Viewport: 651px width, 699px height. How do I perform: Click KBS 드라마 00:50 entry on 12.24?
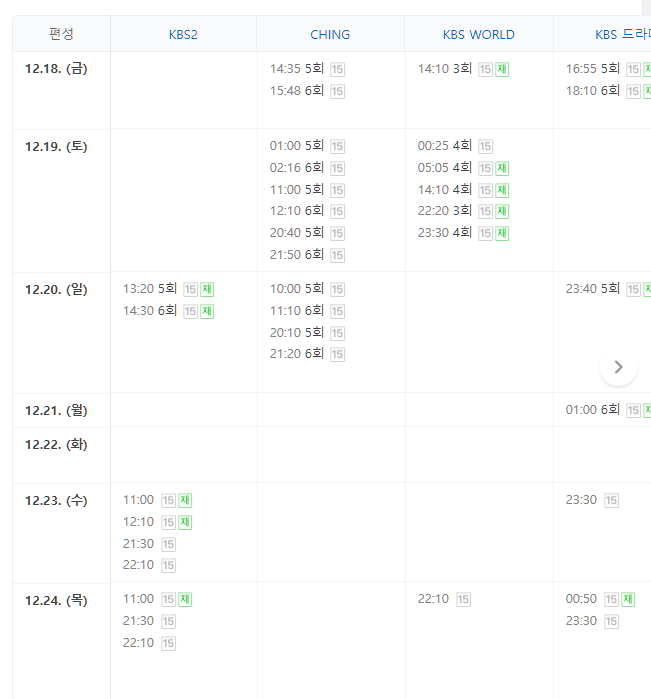[581, 599]
